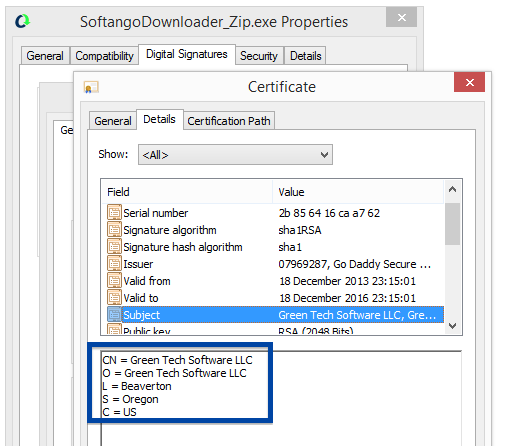This screenshot has height=446, width=506.
Task: Click the Serial number field icon
Action: 114,213
